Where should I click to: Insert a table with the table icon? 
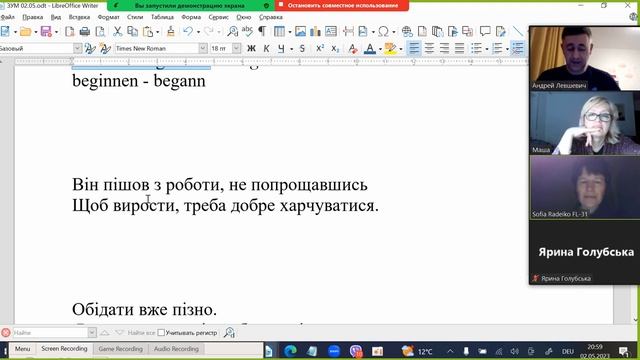tap(279, 31)
